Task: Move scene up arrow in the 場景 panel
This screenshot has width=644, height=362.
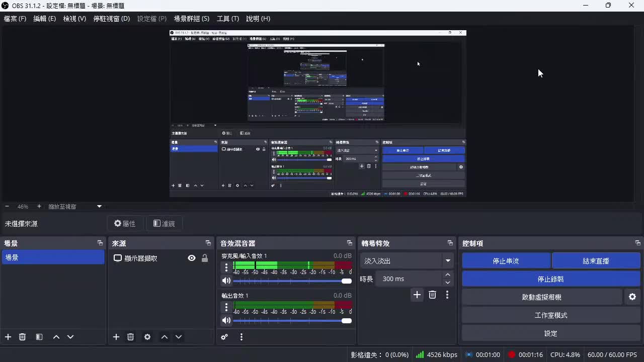Action: point(56,337)
